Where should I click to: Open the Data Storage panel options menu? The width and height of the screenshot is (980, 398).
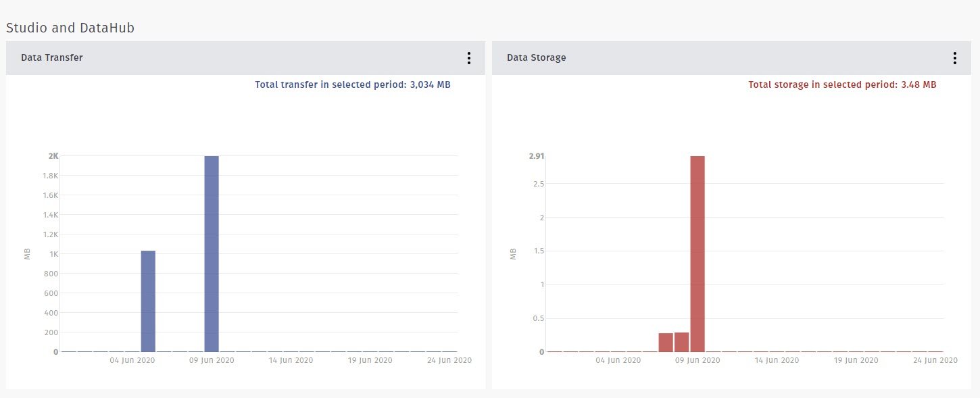click(954, 58)
